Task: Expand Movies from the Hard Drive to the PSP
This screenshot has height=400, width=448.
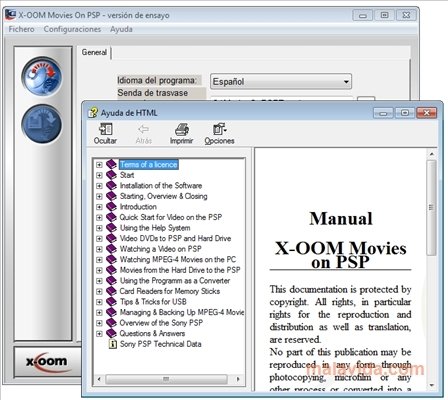Action: 99,270
